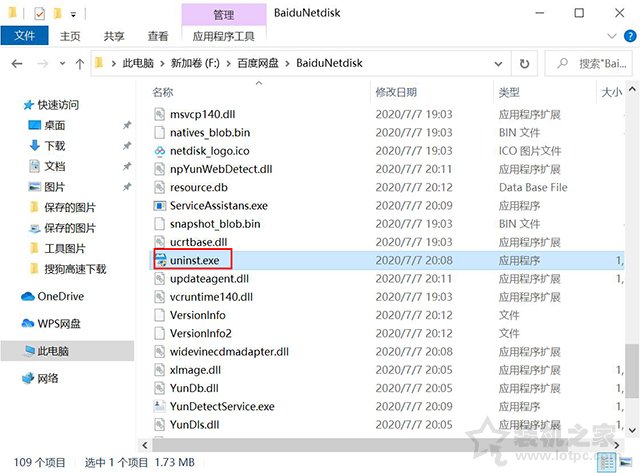Screen dimensions: 640x473
Task: Switch to the 主页 ribbon tab
Action: coord(70,36)
